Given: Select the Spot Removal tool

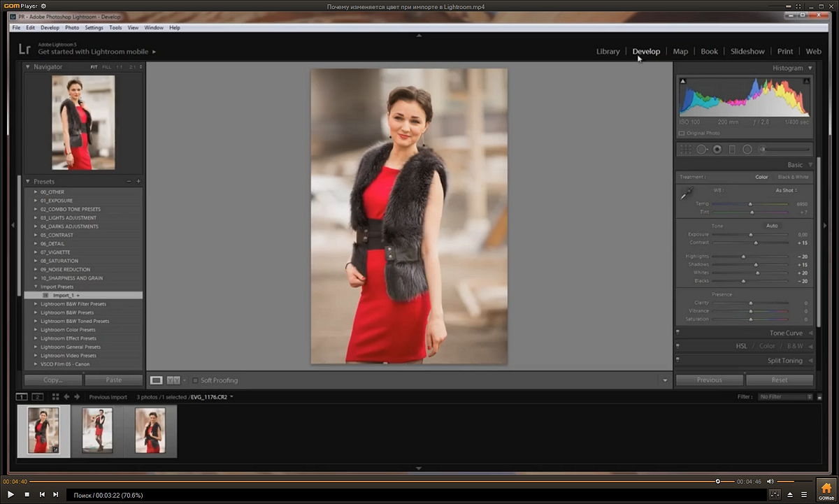Looking at the screenshot, I should [x=701, y=149].
